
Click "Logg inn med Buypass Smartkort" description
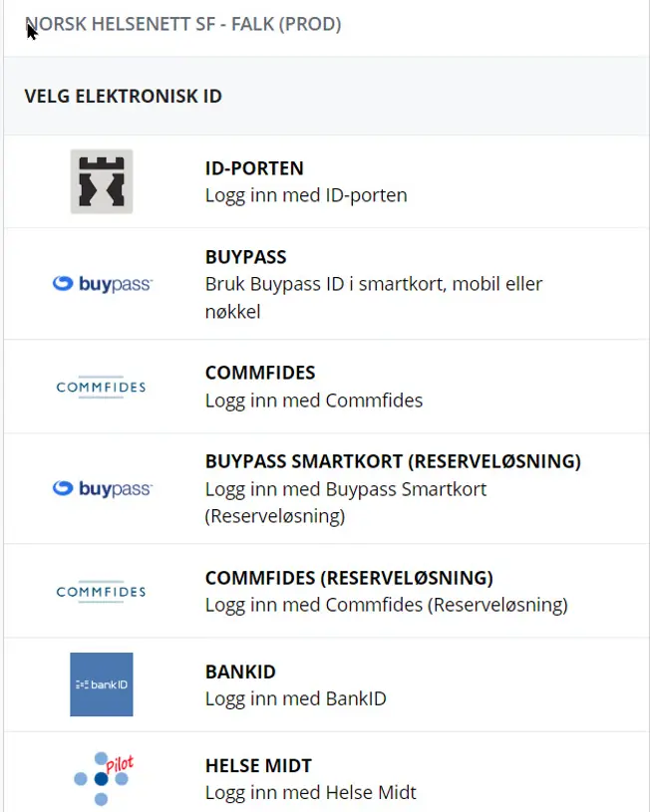(346, 490)
